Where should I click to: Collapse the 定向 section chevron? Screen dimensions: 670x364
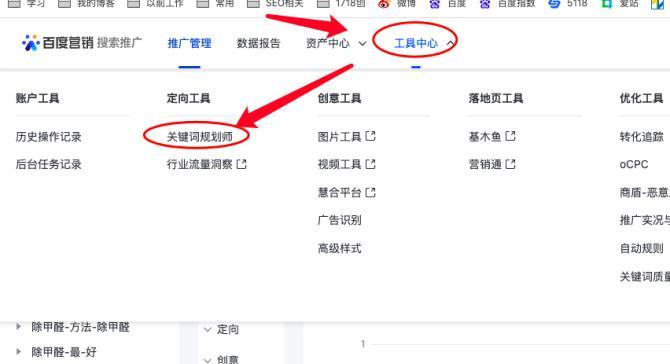click(207, 329)
